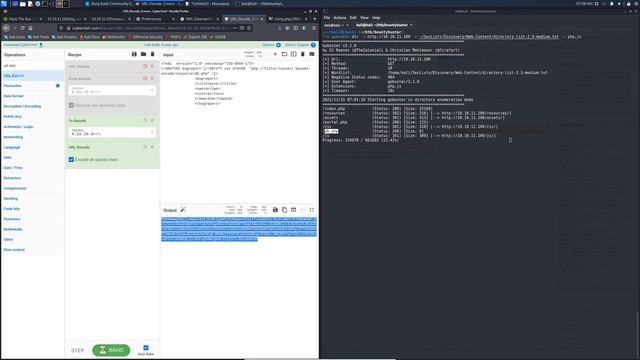The width and height of the screenshot is (640, 360).
Task: Toggle Encode all special chars checkbox
Action: (71, 160)
